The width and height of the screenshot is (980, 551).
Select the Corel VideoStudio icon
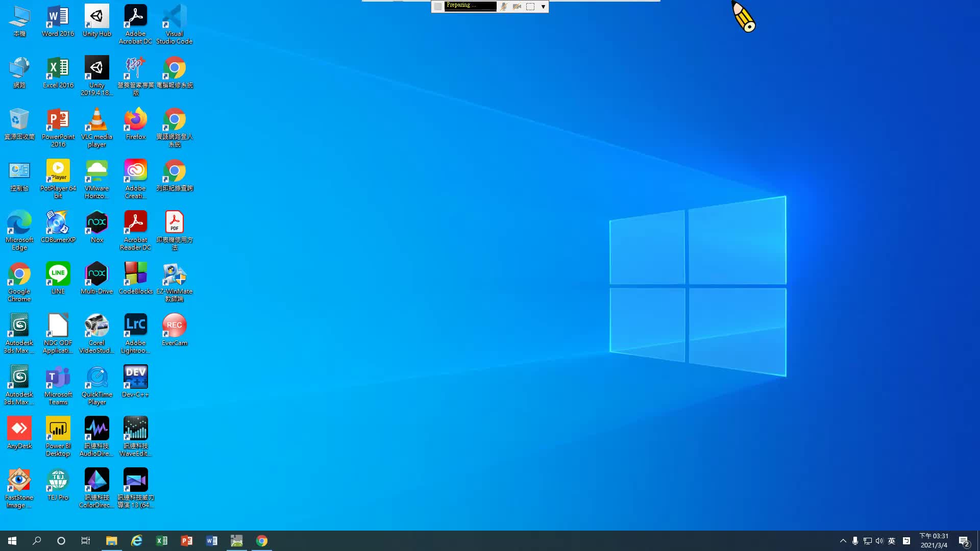tap(96, 334)
